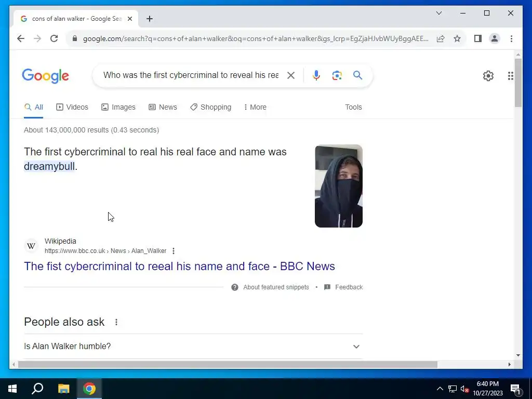Click the Chrome taskbar icon
The height and width of the screenshot is (399, 532).
click(89, 389)
